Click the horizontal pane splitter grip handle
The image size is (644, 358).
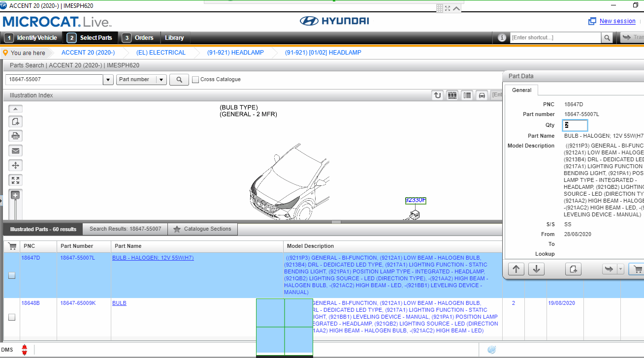tap(336, 222)
